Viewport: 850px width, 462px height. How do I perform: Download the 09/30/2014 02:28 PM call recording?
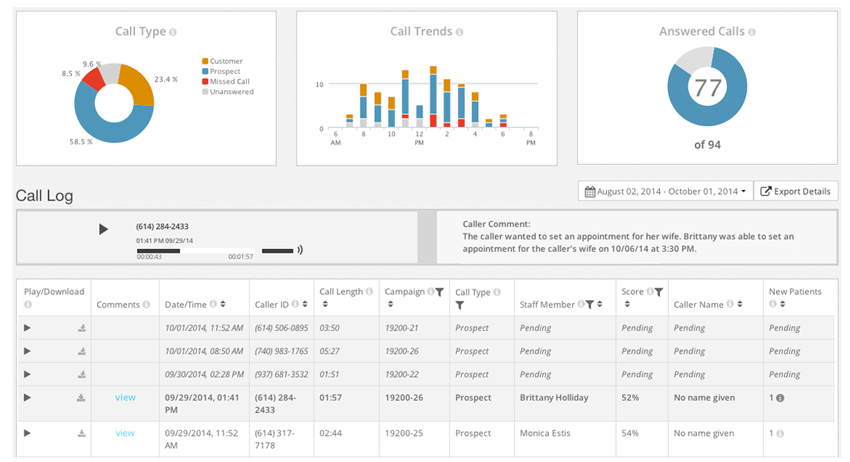coord(82,374)
